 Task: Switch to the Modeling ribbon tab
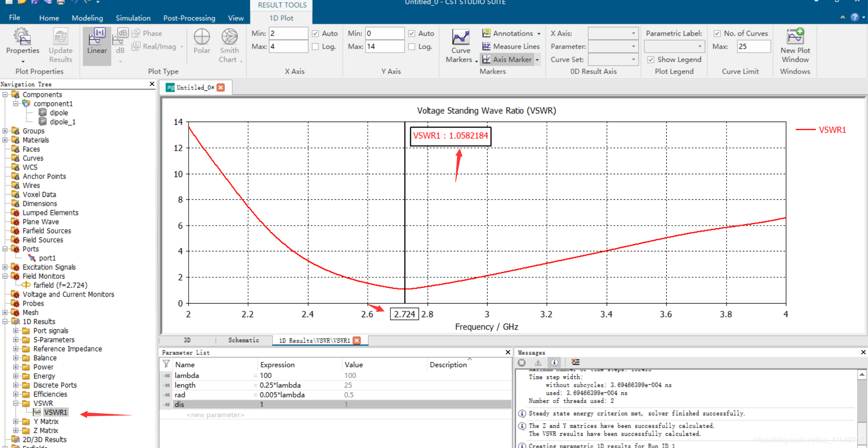87,18
